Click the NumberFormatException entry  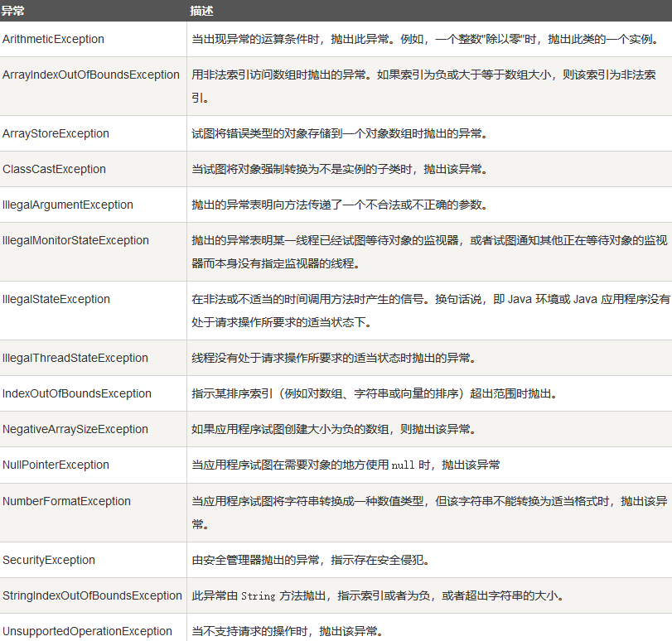[x=66, y=501]
